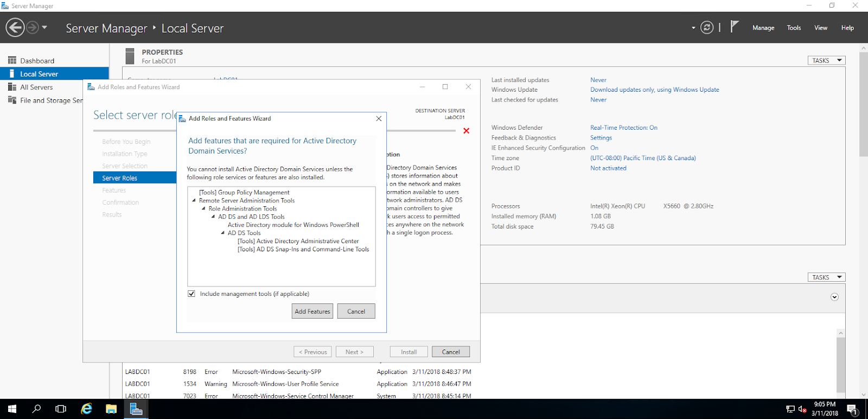Select Local Server in the left navigation
This screenshot has width=868, height=419.
54,74
